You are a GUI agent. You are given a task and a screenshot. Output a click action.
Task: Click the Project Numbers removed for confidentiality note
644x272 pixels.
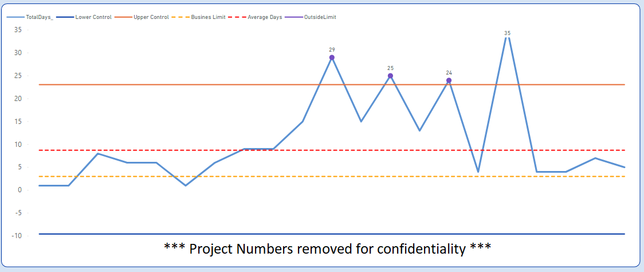click(327, 248)
